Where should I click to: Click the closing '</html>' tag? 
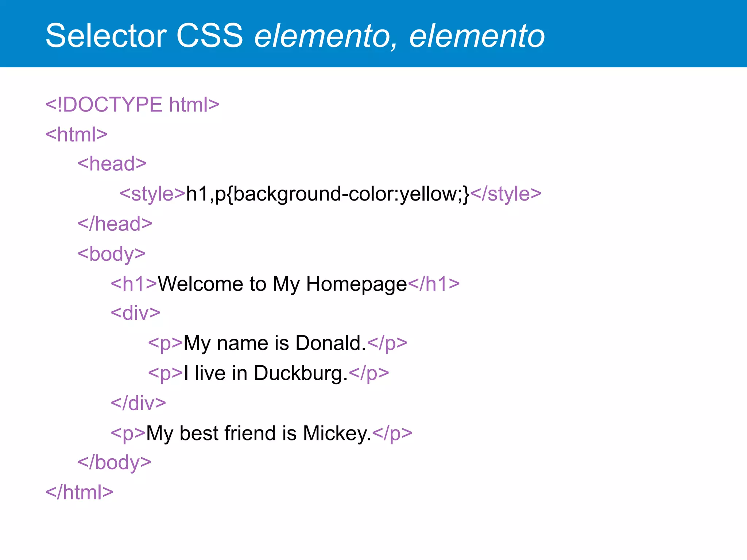[80, 493]
